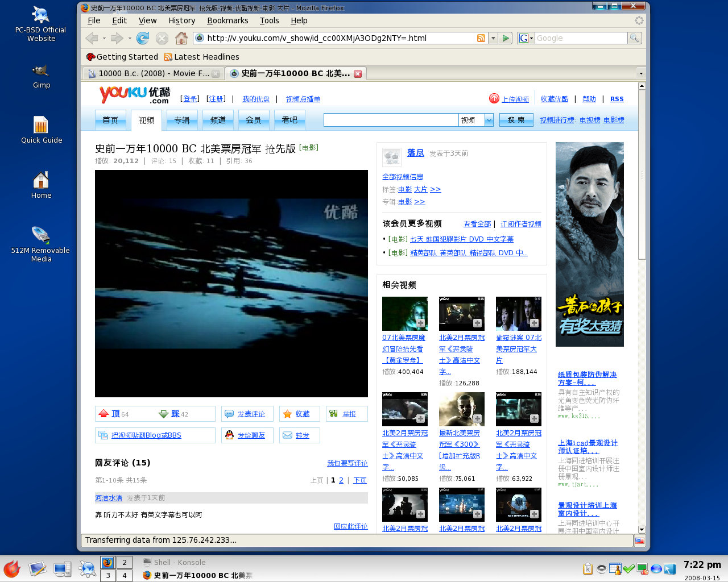The image size is (728, 582).
Task: Open the Bookmarks menu
Action: coord(227,20)
